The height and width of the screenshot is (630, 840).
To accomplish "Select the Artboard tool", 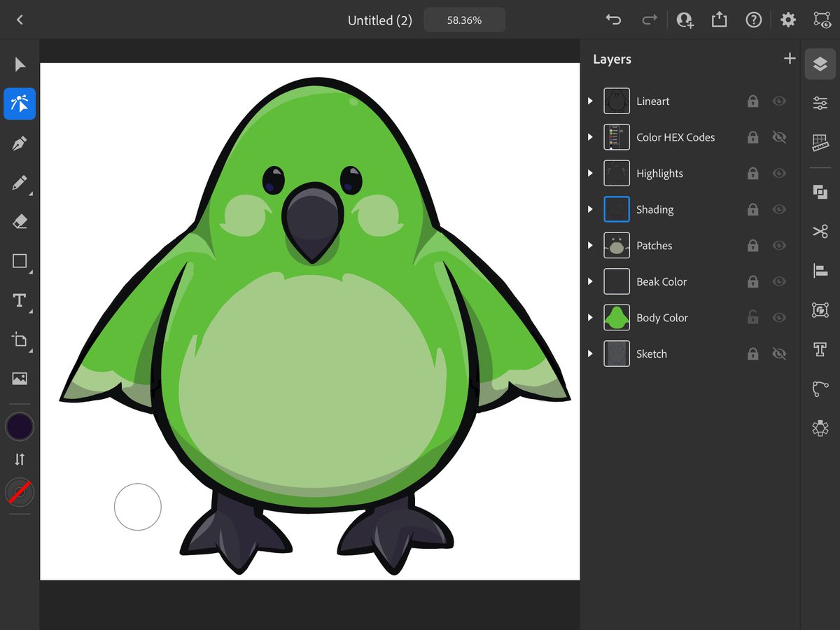I will (x=20, y=340).
